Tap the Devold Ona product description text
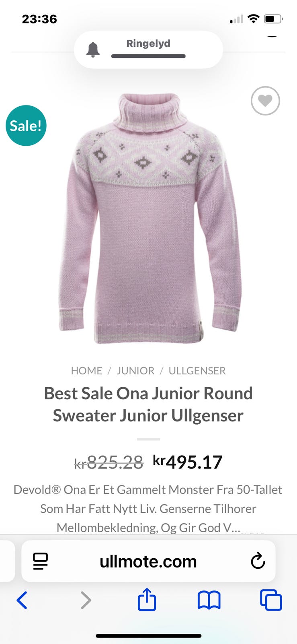Image resolution: width=297 pixels, height=644 pixels. tap(148, 508)
